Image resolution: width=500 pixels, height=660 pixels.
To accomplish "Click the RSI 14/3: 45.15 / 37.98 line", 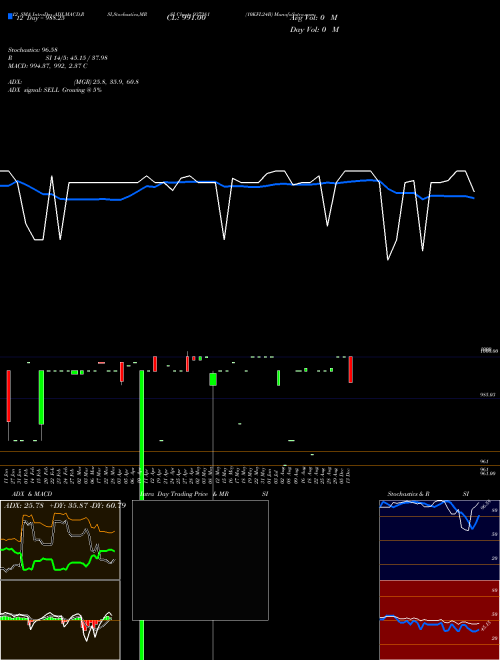I will tap(58, 58).
